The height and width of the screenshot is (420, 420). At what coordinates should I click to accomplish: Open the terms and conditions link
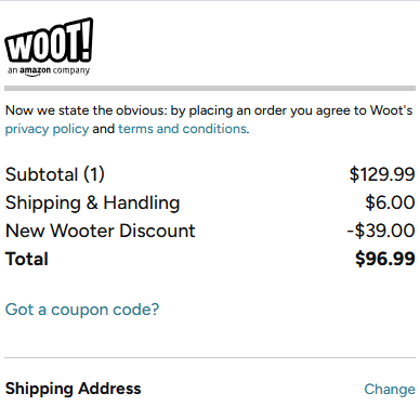(183, 129)
